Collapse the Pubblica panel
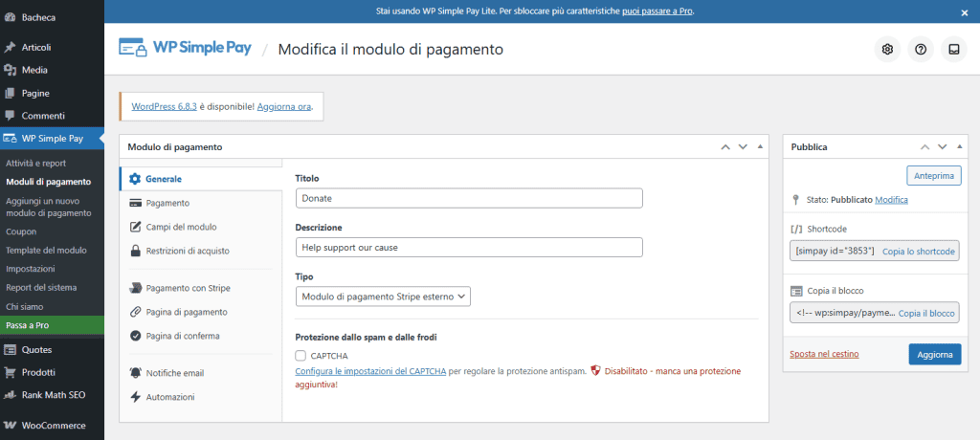The image size is (980, 440). (x=960, y=147)
